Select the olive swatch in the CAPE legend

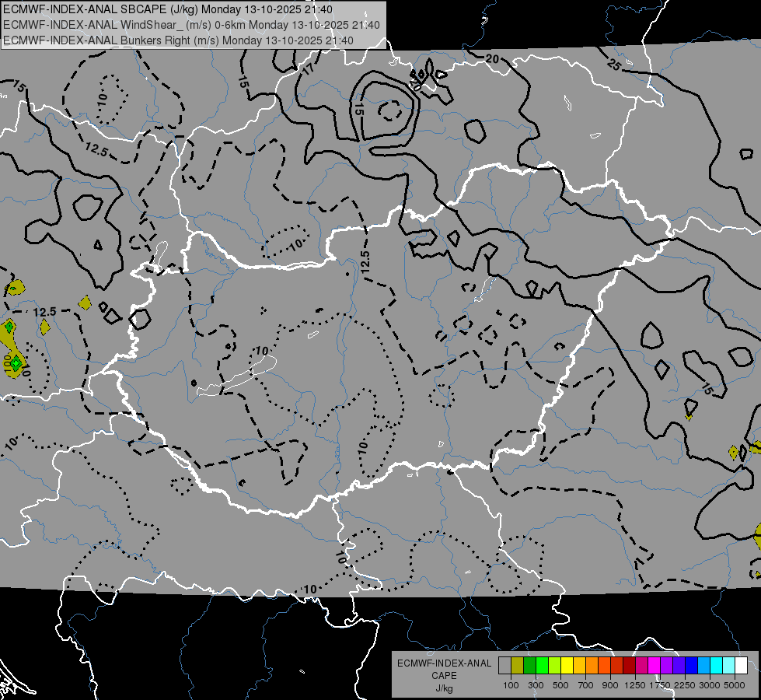pos(518,666)
